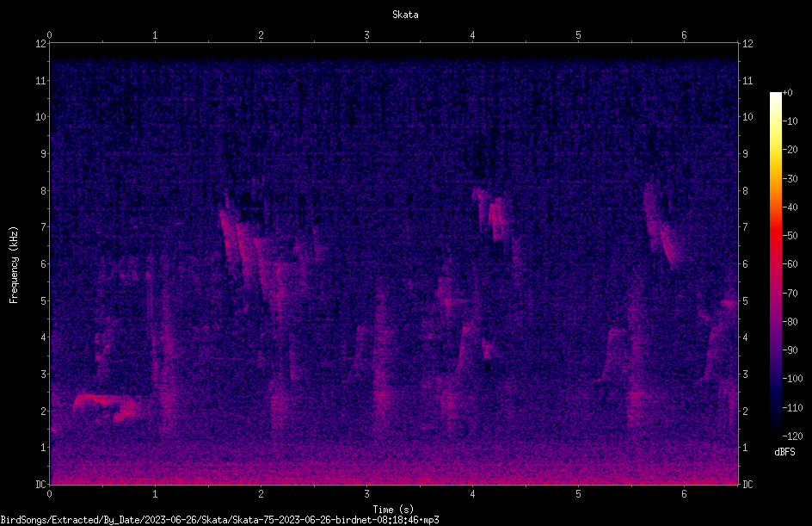This screenshot has width=812, height=526.
Task: Click the "-70" value on the color scale
Action: tap(790, 294)
